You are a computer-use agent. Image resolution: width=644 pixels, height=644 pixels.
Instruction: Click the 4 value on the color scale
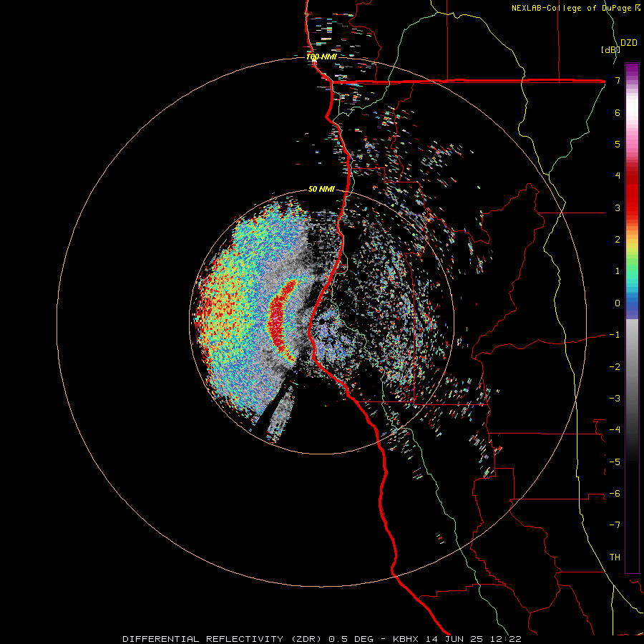click(x=618, y=176)
